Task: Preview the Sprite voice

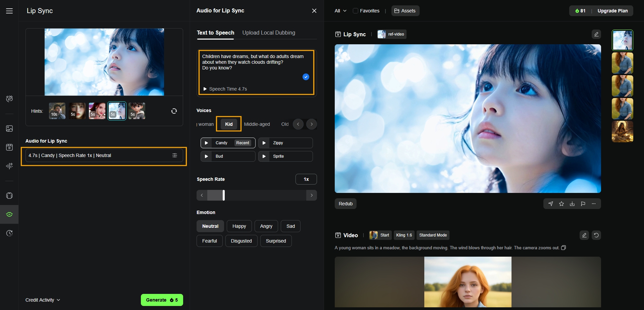Action: click(x=264, y=156)
